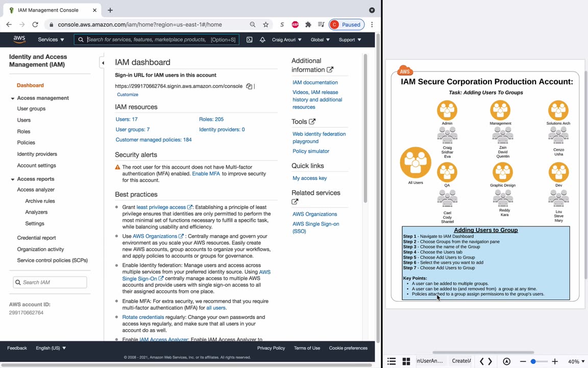The image size is (588, 368).
Task: Click the Admin group icon in diagram
Action: (x=447, y=110)
